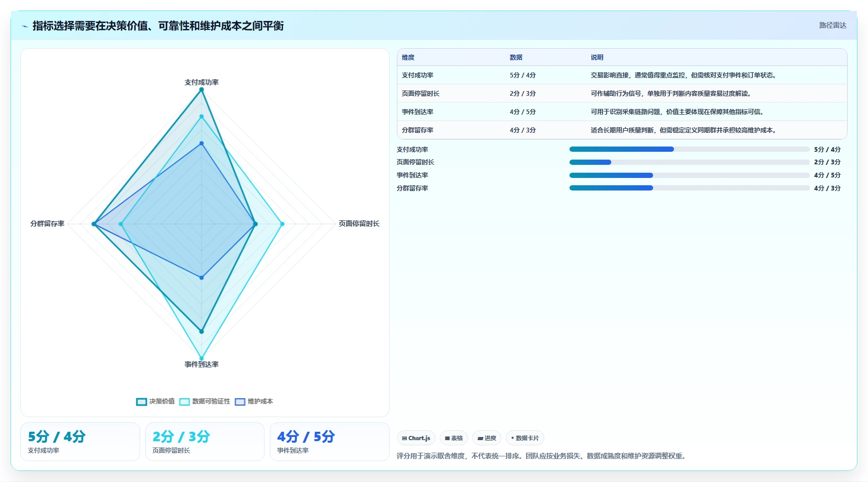Click the description starting 适合长期用户质量判断
The height and width of the screenshot is (482, 868).
coord(684,130)
